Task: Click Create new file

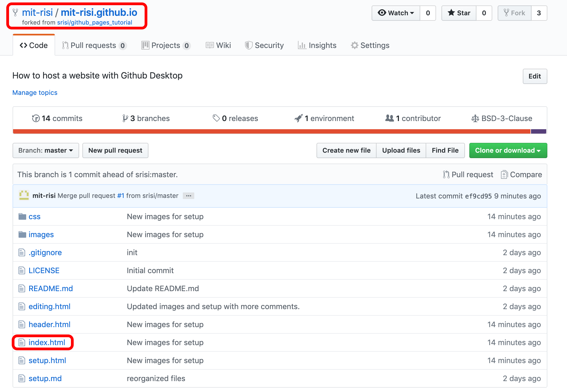Action: pyautogui.click(x=347, y=150)
